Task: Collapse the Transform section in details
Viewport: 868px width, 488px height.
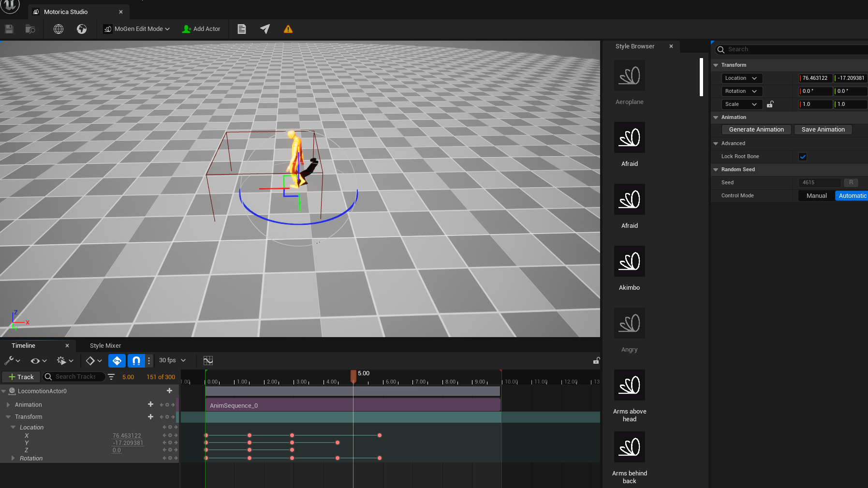Action: click(x=716, y=65)
